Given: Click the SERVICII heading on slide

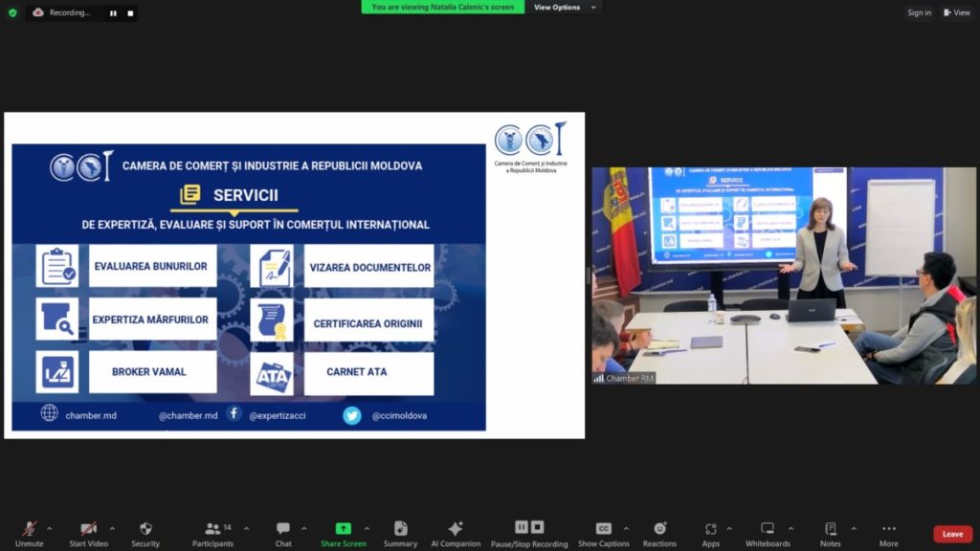Looking at the screenshot, I should (x=246, y=195).
